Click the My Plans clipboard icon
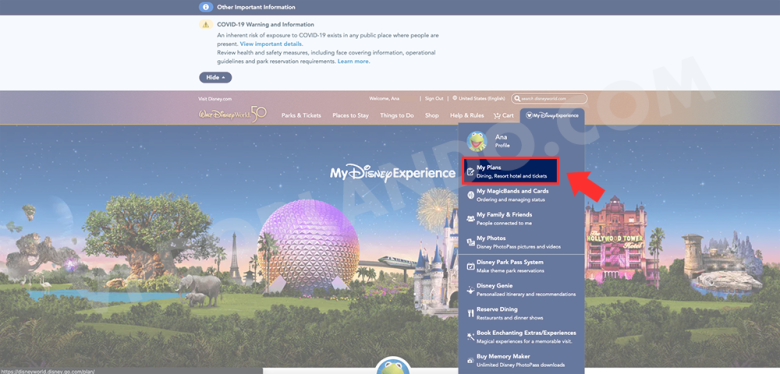780x374 pixels. (470, 172)
